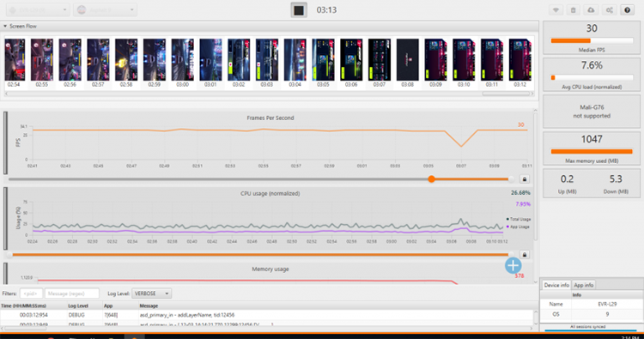Open settings with the gears icon
644x339 pixels.
coord(609,10)
